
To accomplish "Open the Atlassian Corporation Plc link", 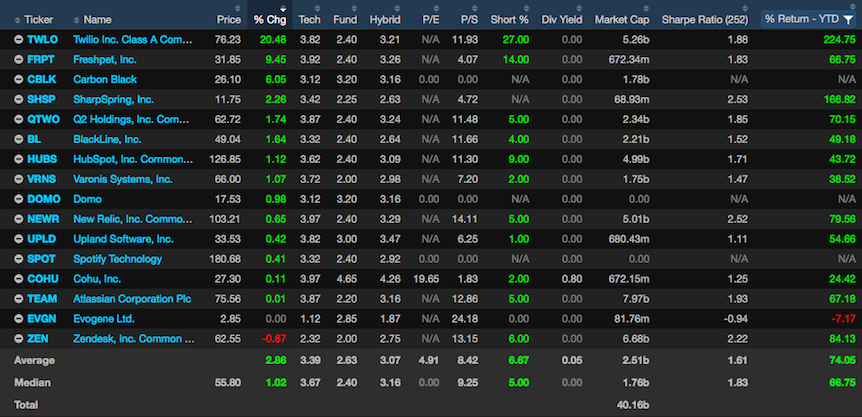I will point(132,299).
